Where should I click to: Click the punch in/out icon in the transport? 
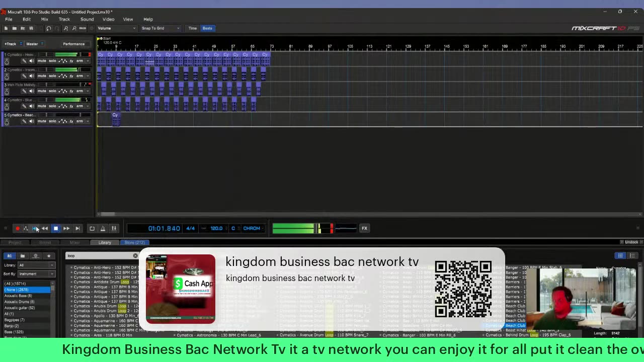[114, 228]
